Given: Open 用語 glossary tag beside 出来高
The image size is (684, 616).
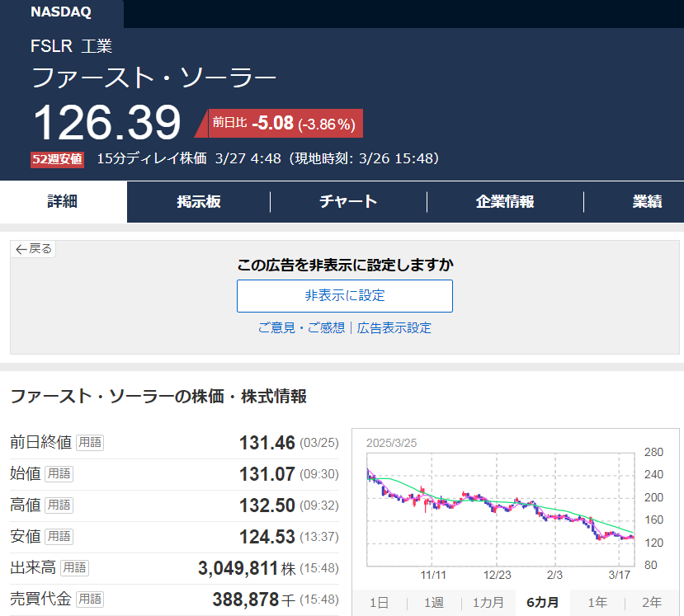Looking at the screenshot, I should pyautogui.click(x=74, y=567).
